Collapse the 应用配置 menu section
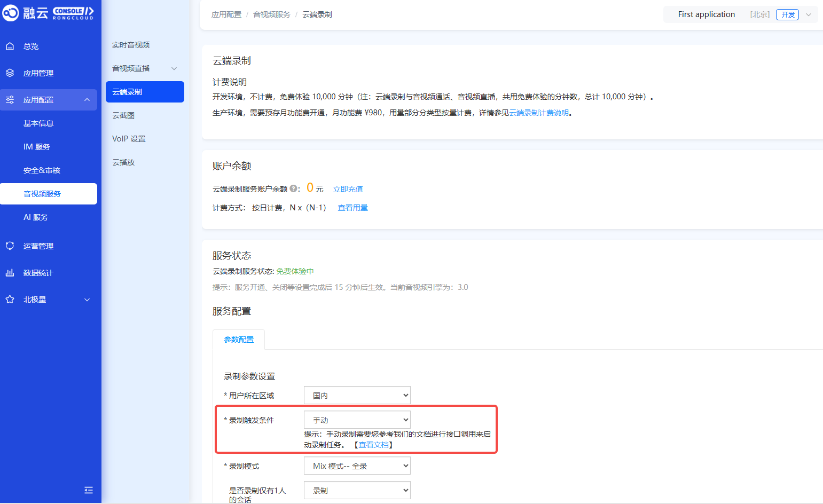823x504 pixels. coord(87,100)
